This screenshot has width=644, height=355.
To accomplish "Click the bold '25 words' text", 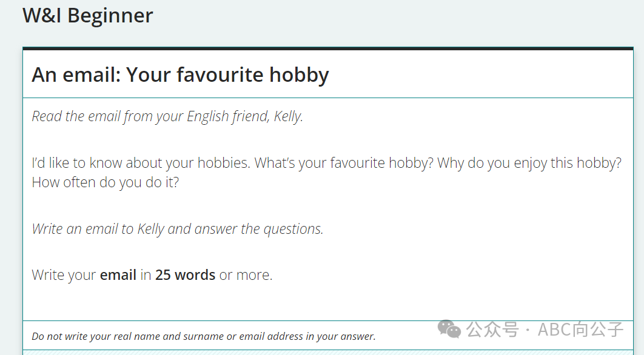I will [x=185, y=275].
